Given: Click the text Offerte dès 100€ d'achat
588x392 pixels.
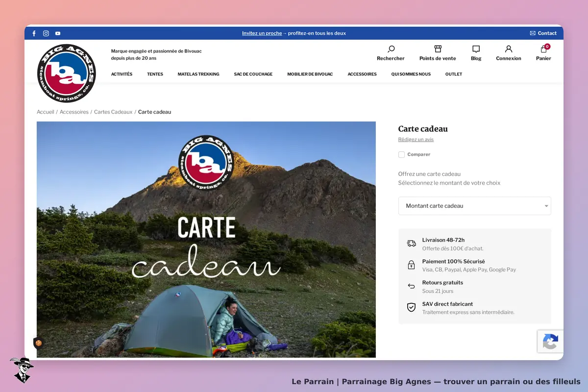Looking at the screenshot, I should click(453, 248).
